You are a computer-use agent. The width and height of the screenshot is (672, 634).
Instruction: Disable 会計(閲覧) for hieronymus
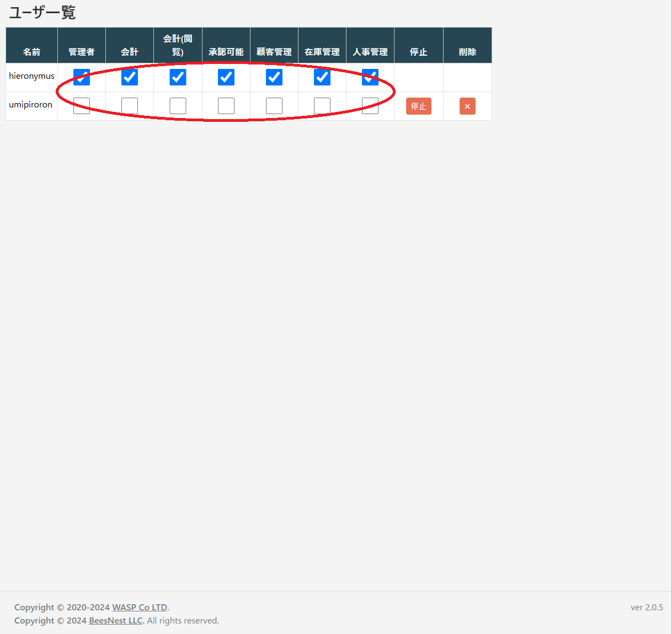[178, 77]
